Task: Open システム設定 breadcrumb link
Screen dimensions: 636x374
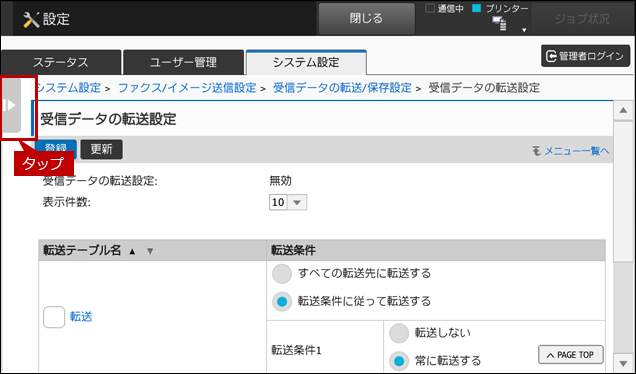Action: [68, 88]
